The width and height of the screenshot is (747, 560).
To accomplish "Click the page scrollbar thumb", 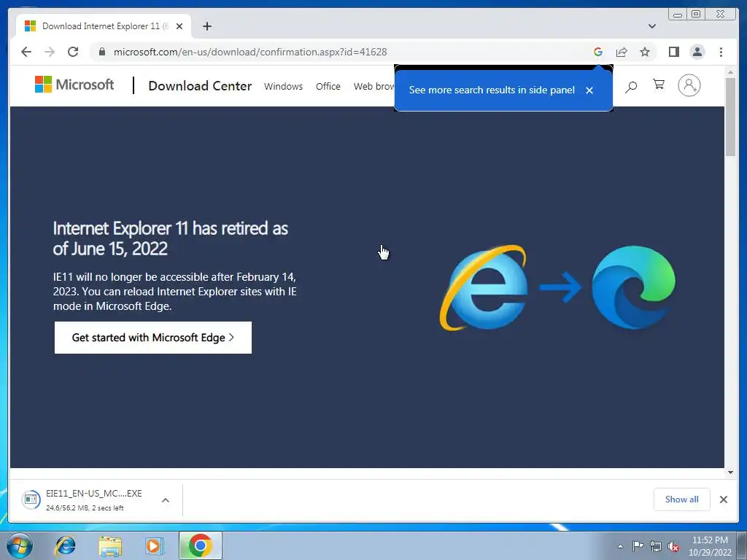I will [729, 117].
